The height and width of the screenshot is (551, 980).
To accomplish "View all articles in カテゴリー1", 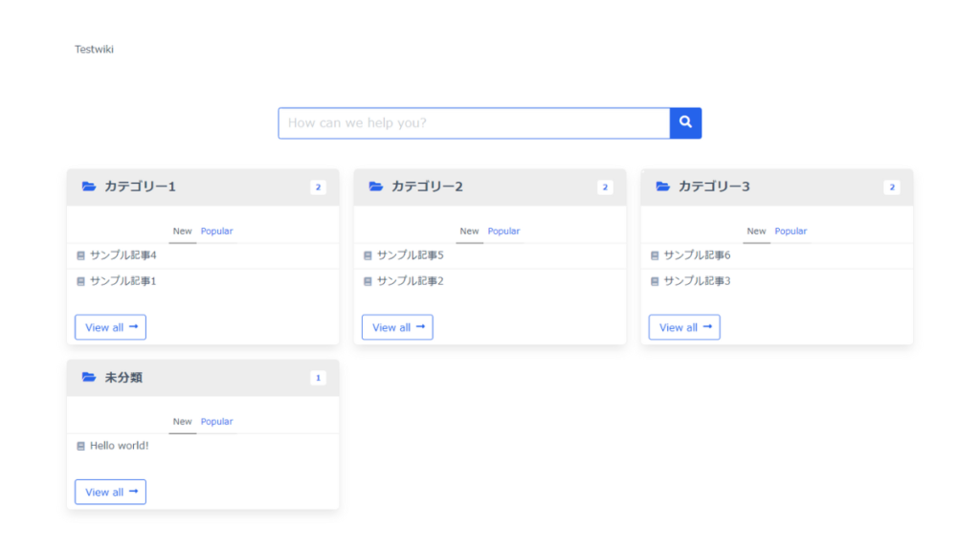I will (x=111, y=327).
